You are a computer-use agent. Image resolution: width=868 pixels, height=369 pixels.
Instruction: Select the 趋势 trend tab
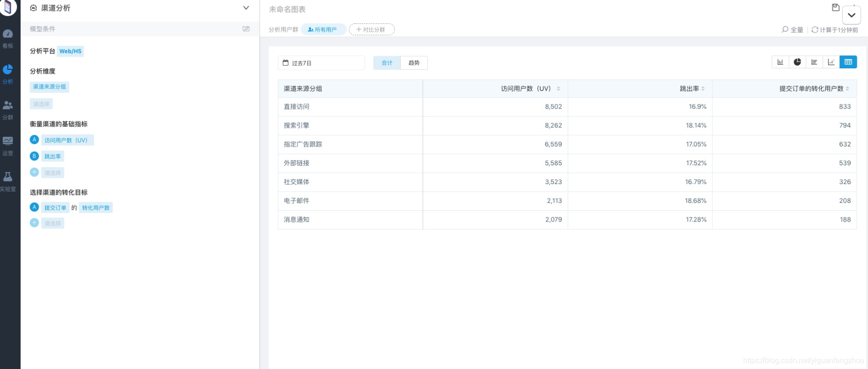pyautogui.click(x=414, y=63)
